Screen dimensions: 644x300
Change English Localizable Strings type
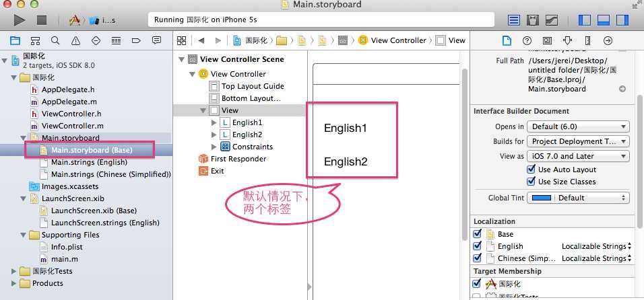click(596, 246)
